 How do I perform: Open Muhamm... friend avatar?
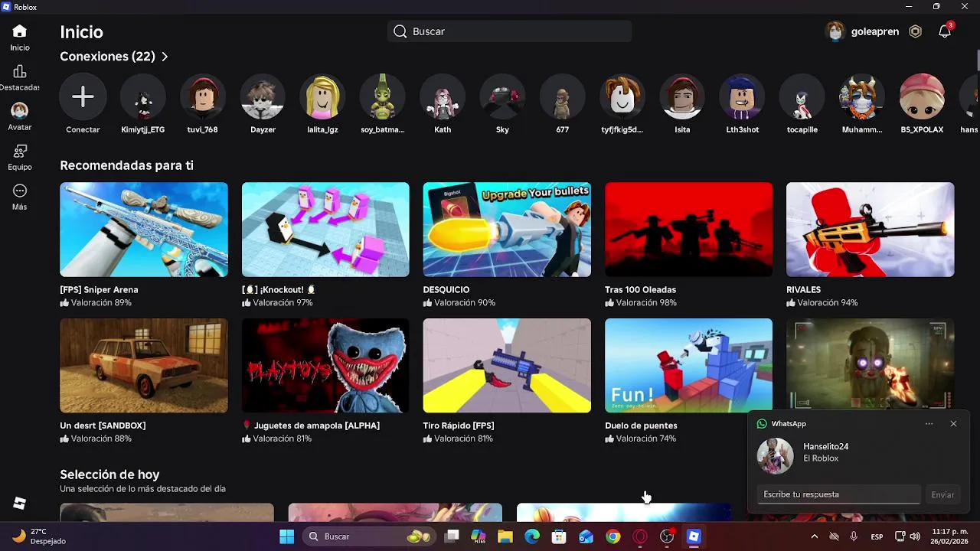tap(862, 97)
